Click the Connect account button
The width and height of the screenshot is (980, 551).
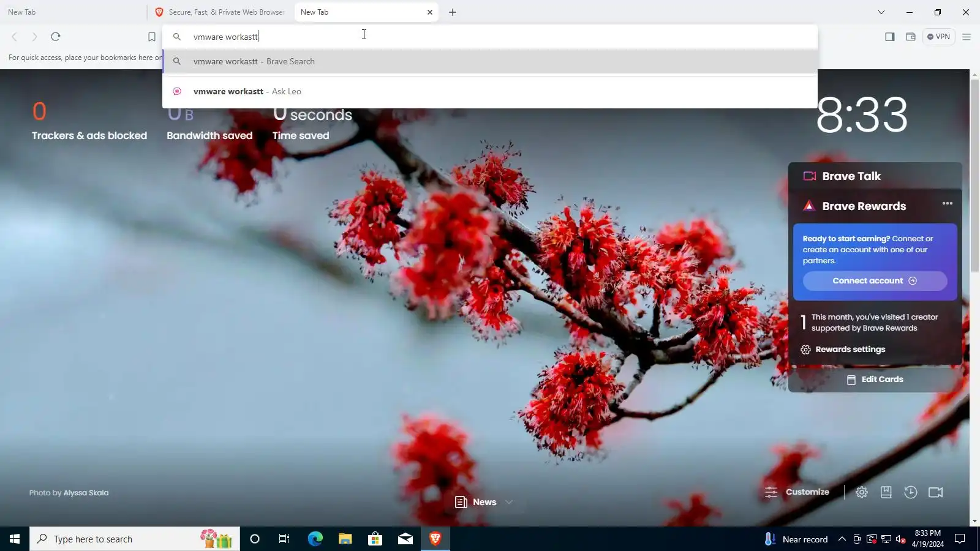(x=875, y=281)
